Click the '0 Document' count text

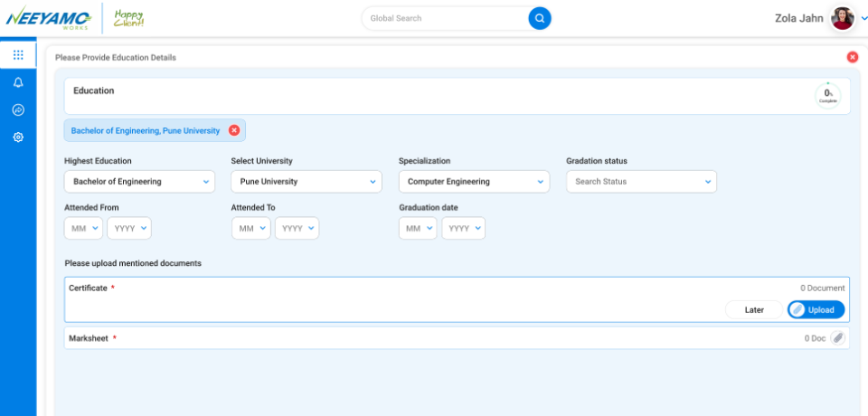(823, 288)
